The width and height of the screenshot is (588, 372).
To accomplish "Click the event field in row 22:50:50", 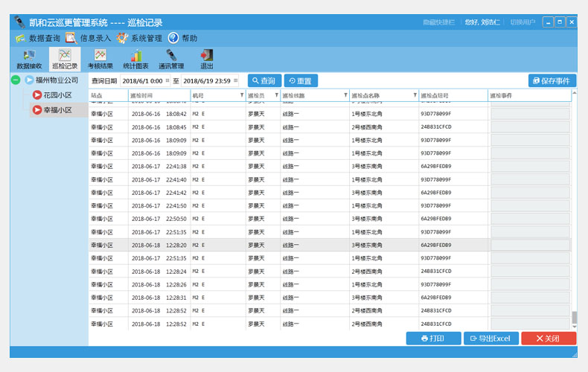I will (x=530, y=219).
